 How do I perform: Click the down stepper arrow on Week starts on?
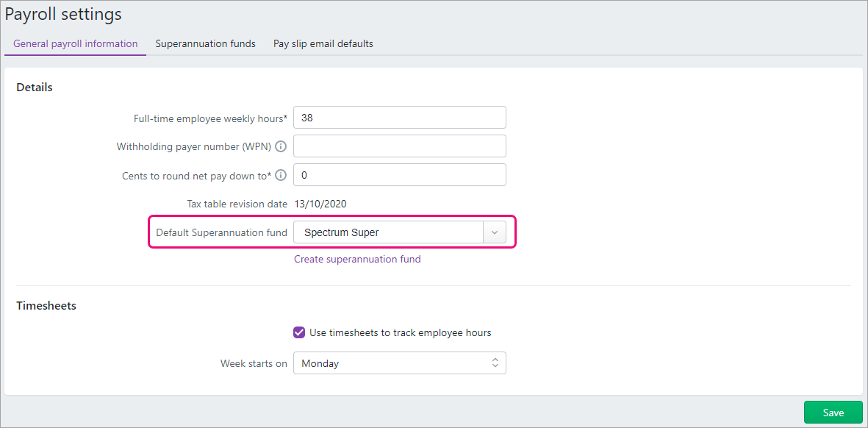[497, 365]
